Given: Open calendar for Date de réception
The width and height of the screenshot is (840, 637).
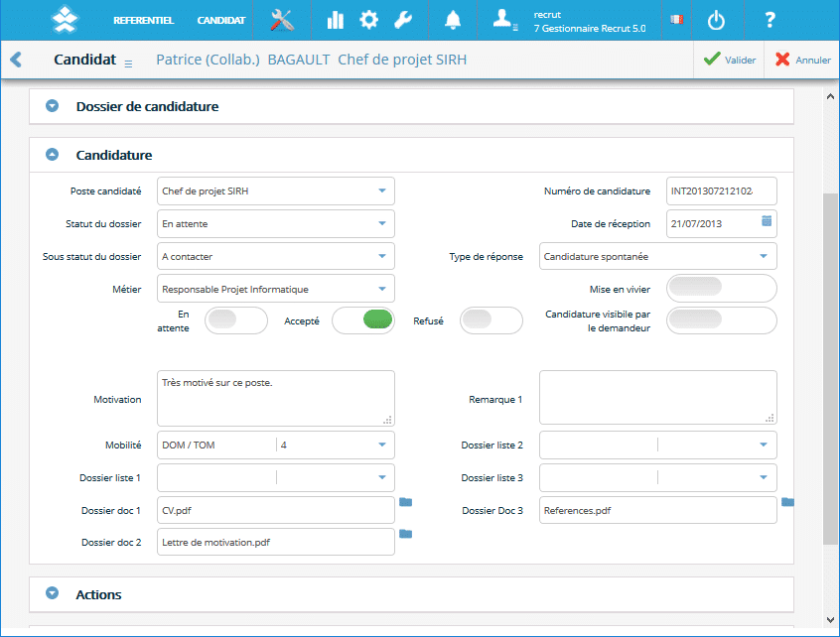Looking at the screenshot, I should 767,220.
